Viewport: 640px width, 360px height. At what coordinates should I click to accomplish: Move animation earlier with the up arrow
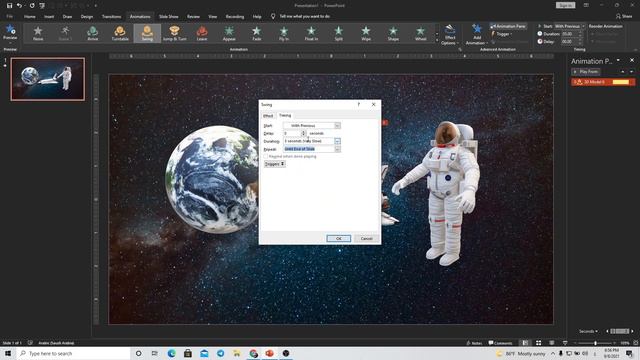click(622, 72)
